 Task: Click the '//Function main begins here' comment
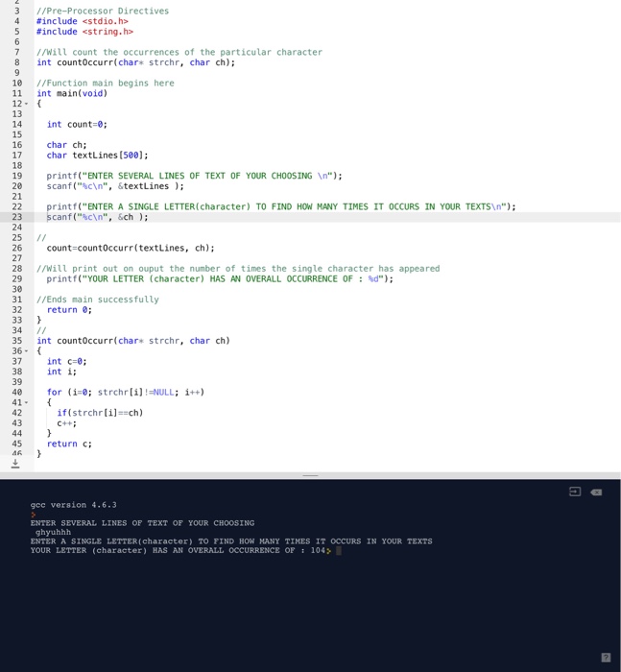106,83
